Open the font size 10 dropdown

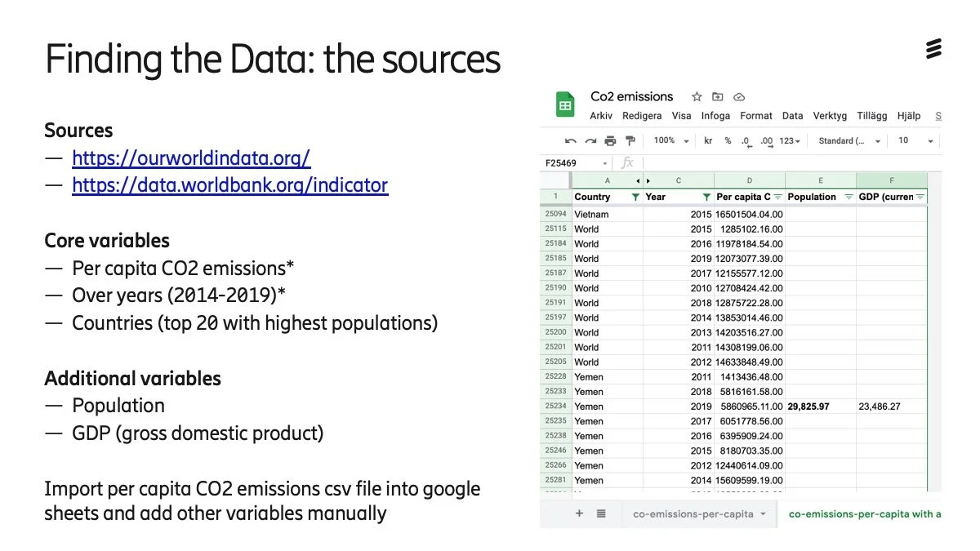[x=915, y=140]
